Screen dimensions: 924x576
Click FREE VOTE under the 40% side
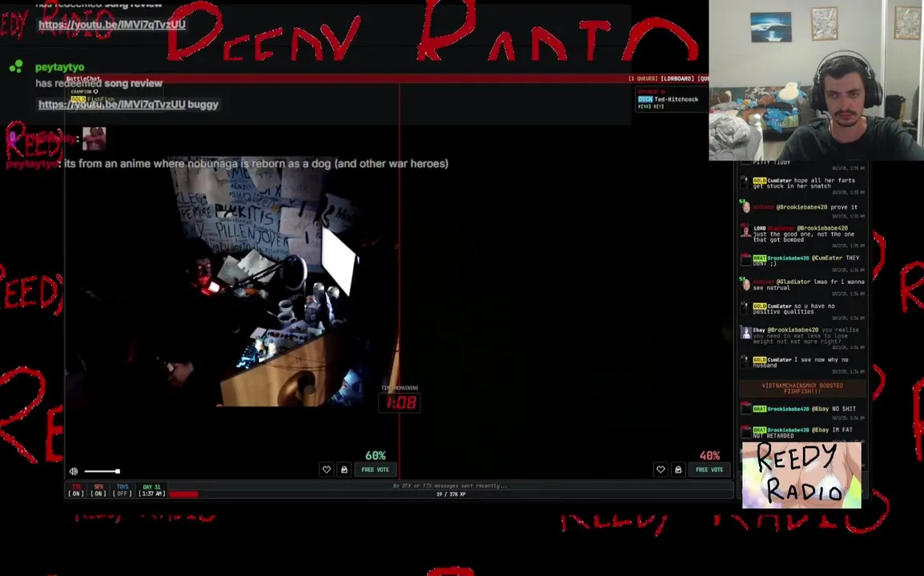pos(709,470)
